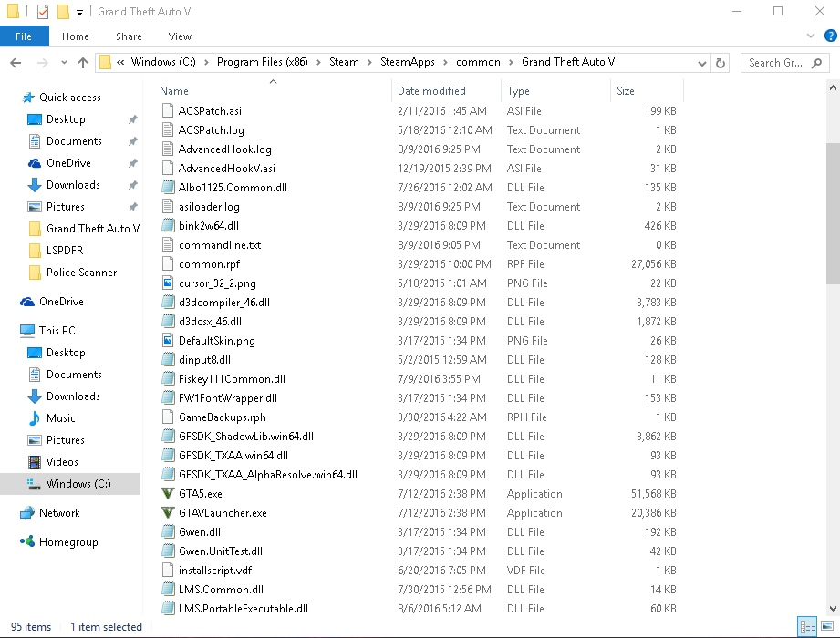Image resolution: width=840 pixels, height=638 pixels.
Task: Click the New folder quick access icon
Action: click(x=63, y=11)
